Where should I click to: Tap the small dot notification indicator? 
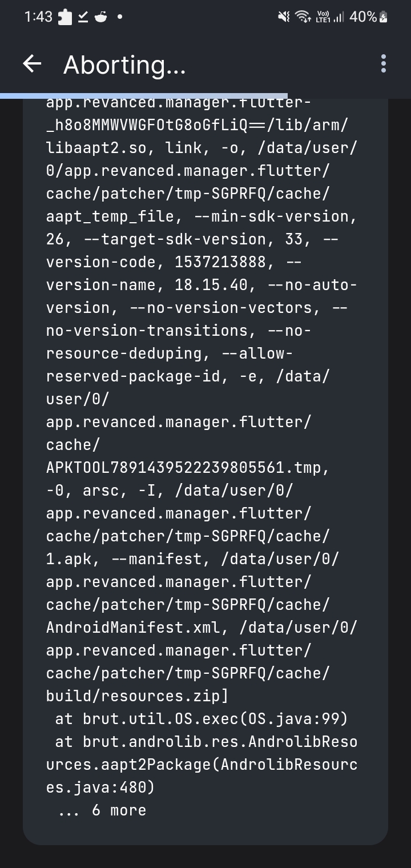coord(118,17)
